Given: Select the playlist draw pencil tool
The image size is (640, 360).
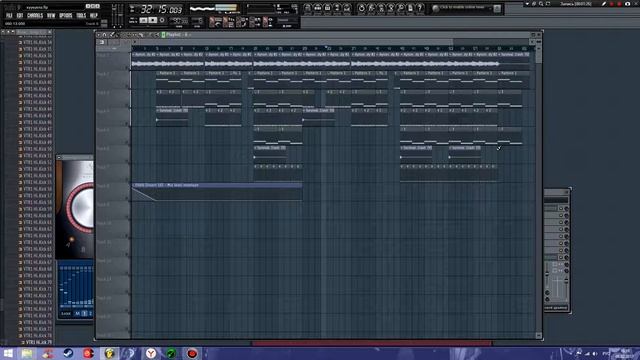Looking at the screenshot, I should [113, 35].
